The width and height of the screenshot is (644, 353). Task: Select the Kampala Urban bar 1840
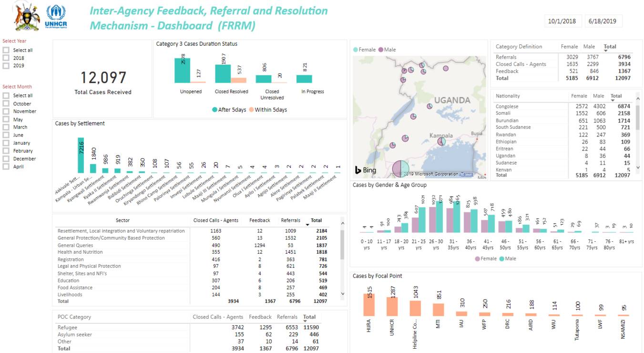point(93,168)
